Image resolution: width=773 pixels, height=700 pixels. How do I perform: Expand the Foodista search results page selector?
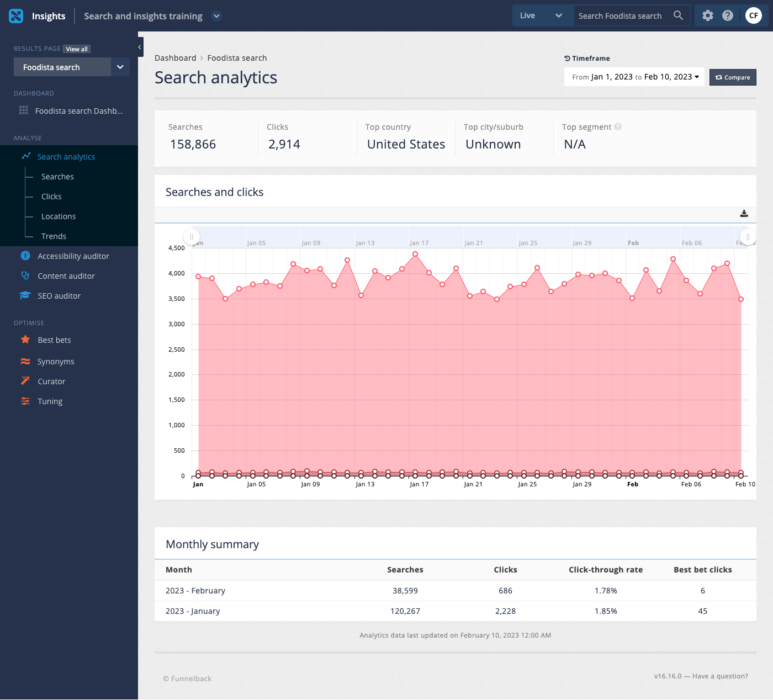(120, 67)
